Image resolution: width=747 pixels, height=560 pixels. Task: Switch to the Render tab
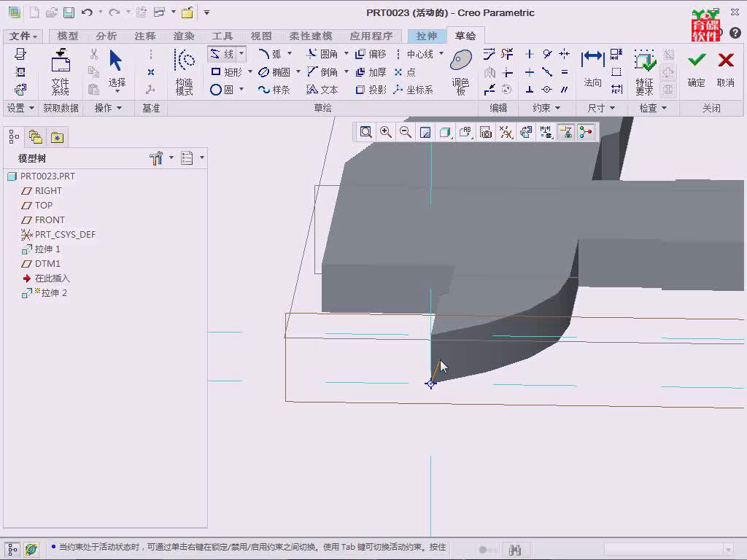183,36
